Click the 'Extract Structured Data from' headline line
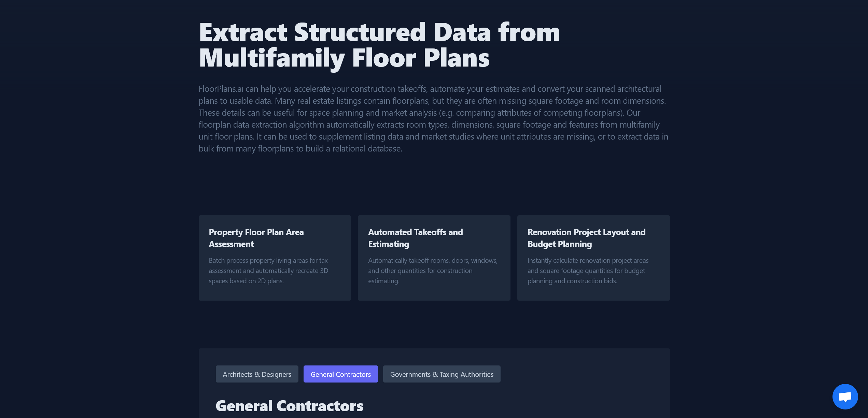The height and width of the screenshot is (418, 868). coord(379,32)
